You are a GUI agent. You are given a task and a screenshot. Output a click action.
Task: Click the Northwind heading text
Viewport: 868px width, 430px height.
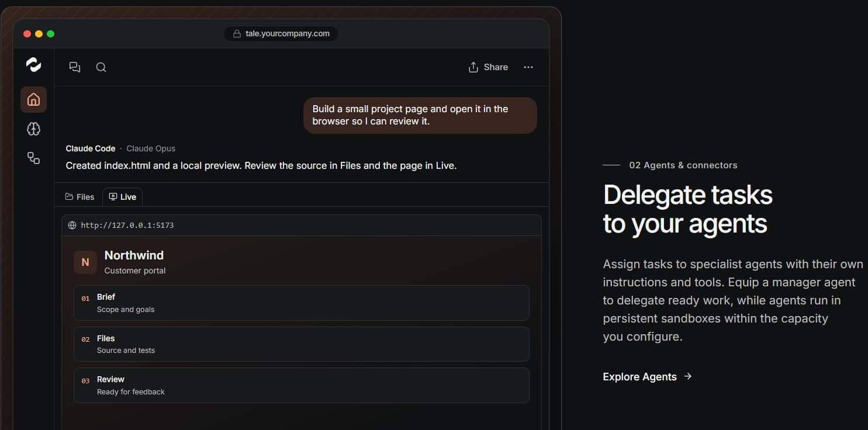134,255
